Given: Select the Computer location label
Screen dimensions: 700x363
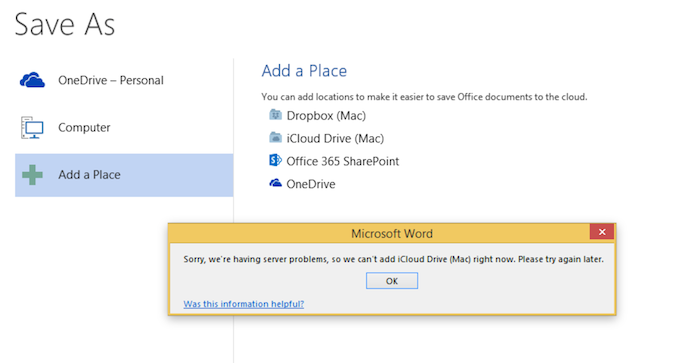Looking at the screenshot, I should pos(84,128).
